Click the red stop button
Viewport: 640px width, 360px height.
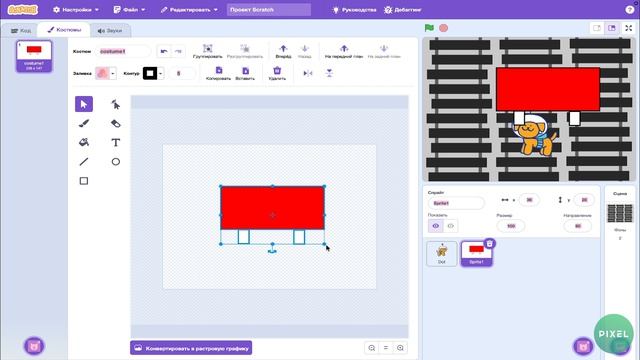(x=443, y=28)
